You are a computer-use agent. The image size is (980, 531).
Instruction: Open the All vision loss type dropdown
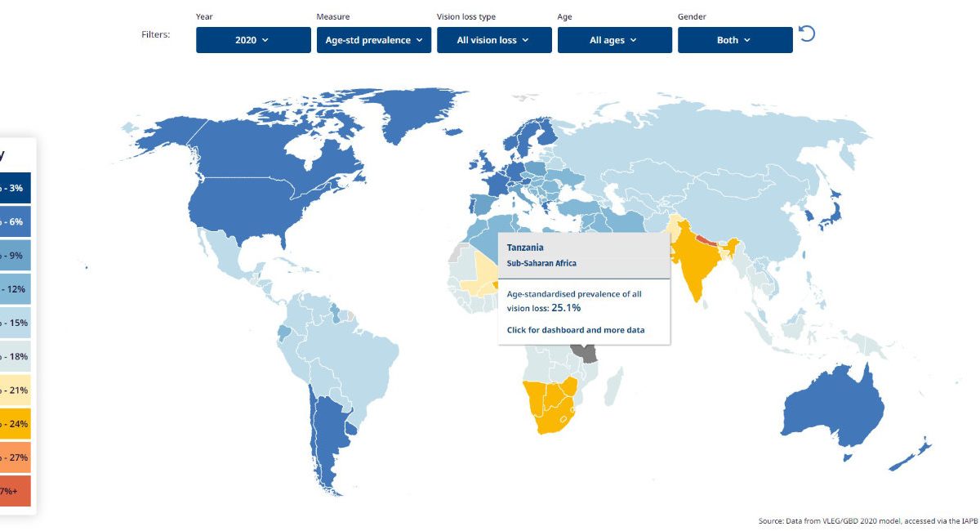point(494,40)
